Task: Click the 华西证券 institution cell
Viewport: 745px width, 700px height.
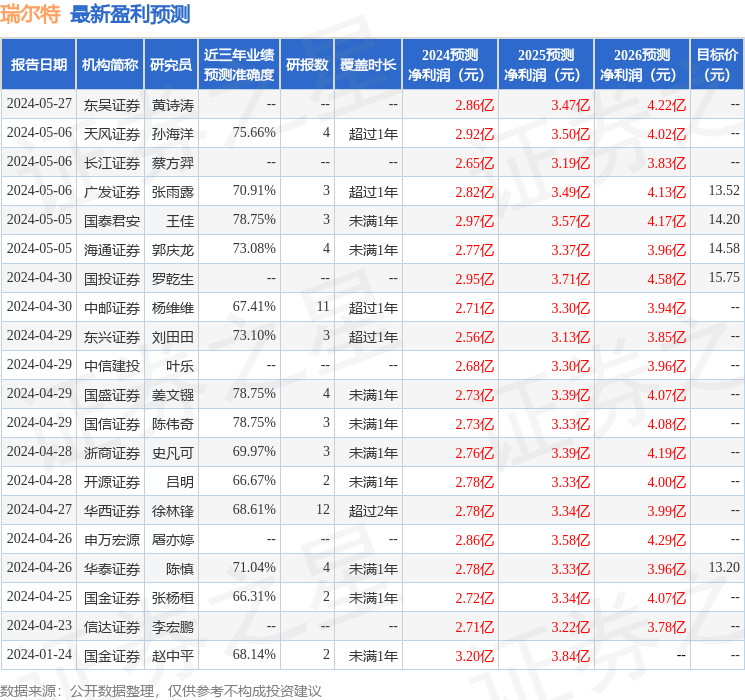Action: pos(112,511)
